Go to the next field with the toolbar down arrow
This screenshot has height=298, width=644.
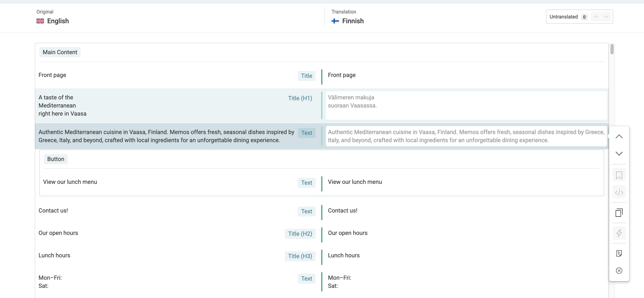619,154
